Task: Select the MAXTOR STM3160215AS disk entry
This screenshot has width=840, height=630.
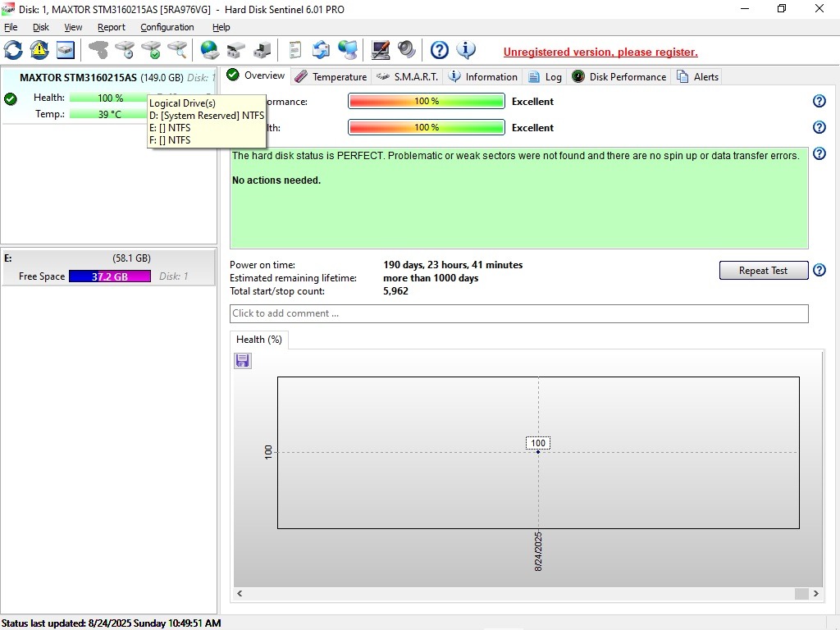Action: point(109,96)
